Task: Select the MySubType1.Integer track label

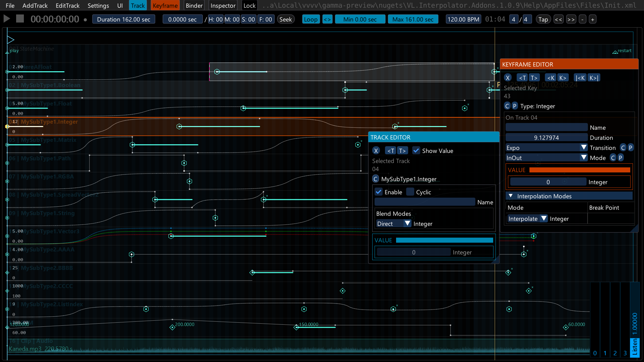Action: point(49,122)
